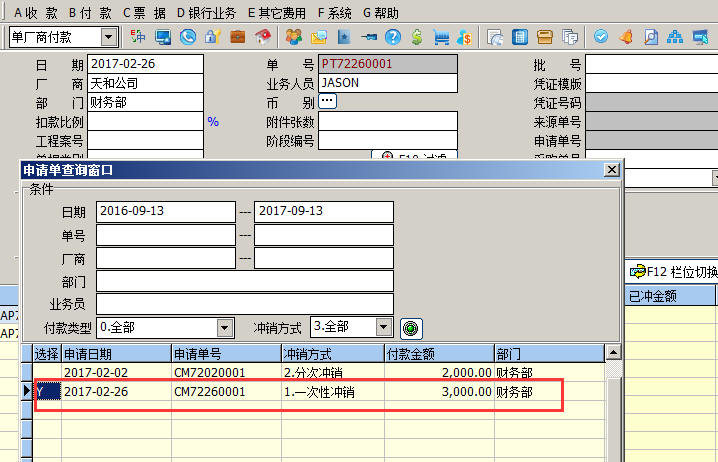Image resolution: width=718 pixels, height=462 pixels.
Task: Click the group of people toolbar icon
Action: 294,37
